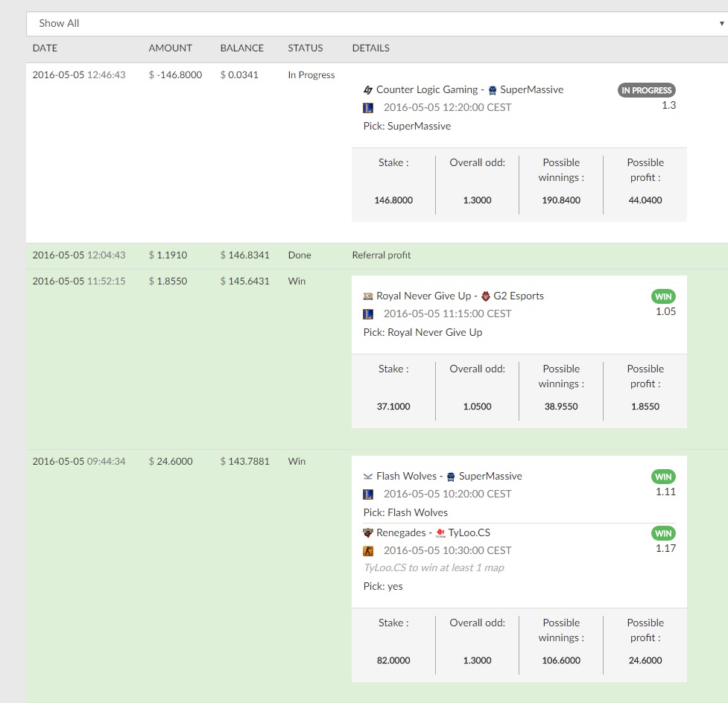
Task: Sort by the DATE column header
Action: coord(45,48)
